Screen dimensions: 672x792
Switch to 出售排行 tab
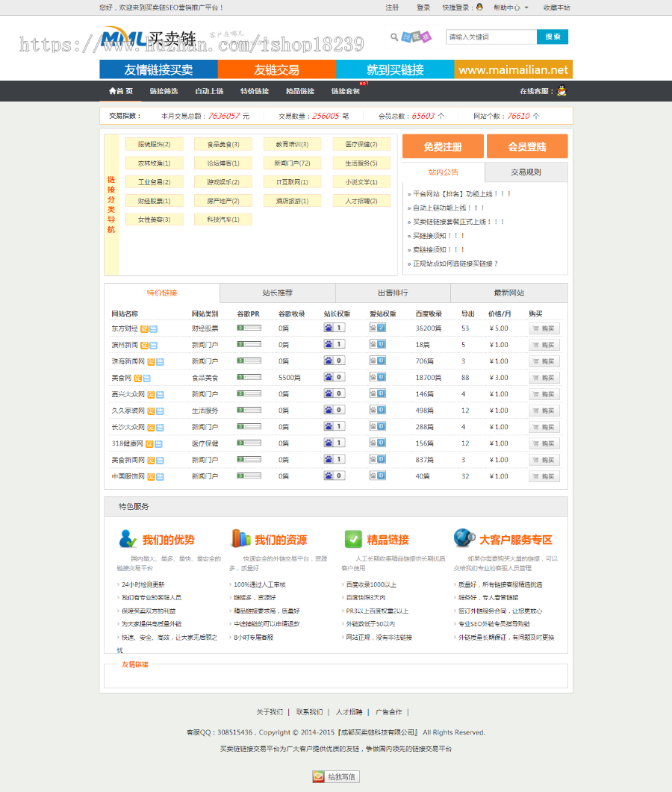tap(393, 293)
